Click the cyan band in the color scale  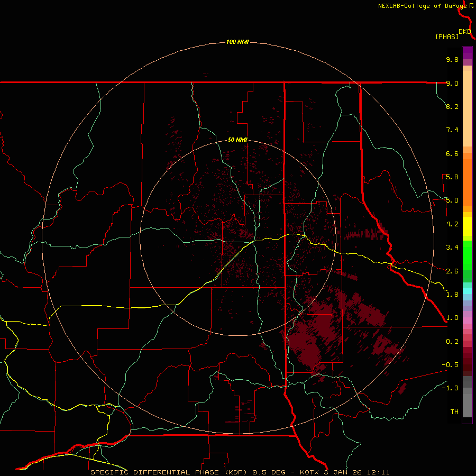467,290
